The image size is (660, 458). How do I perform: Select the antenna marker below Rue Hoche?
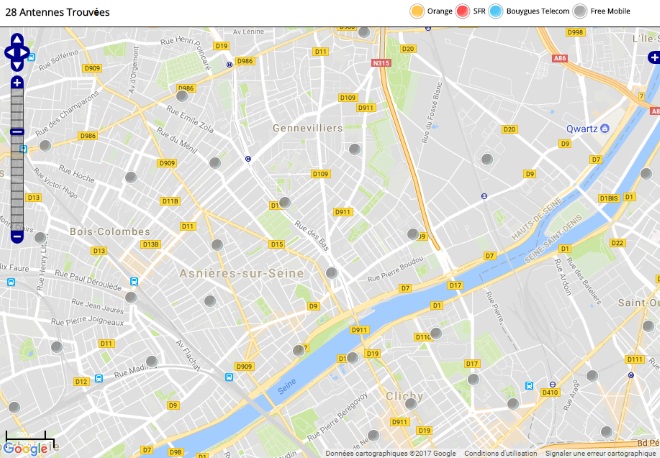[131, 177]
